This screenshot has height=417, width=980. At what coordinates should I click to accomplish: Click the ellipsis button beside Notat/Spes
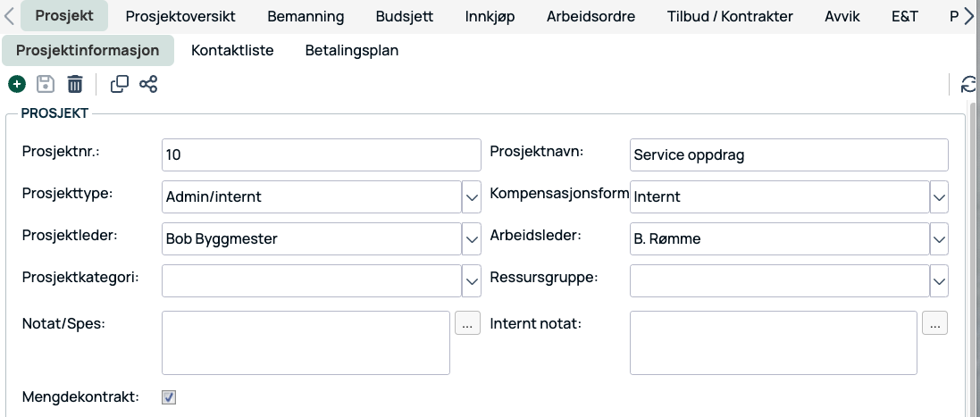(x=467, y=323)
